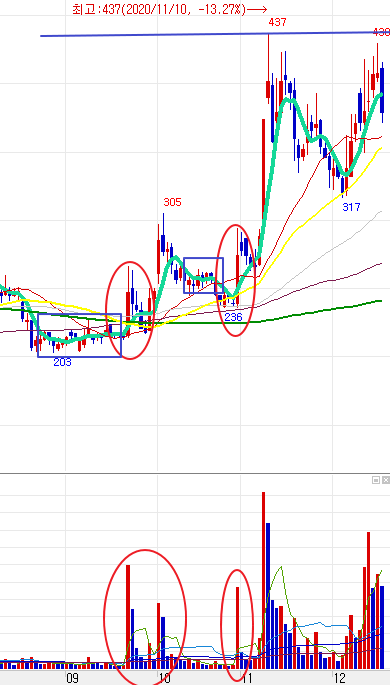Select the 203 low price label

point(62,362)
